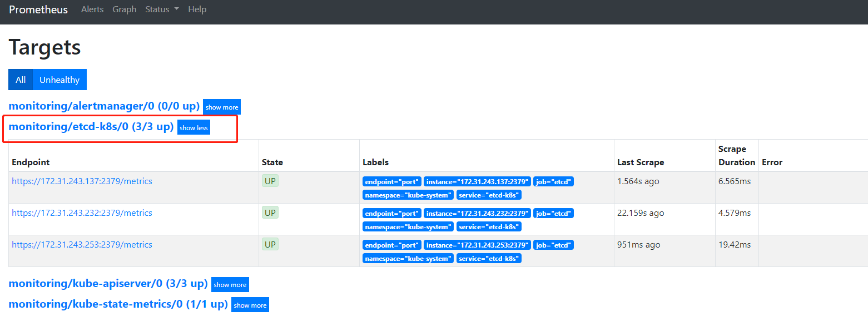Click the 4.579ms scrape duration value

(735, 213)
